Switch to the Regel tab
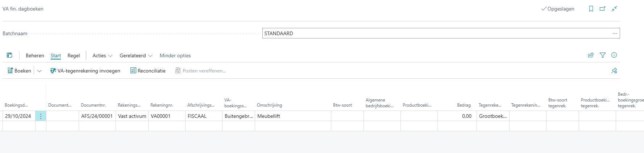This screenshot has height=153, width=644. pyautogui.click(x=74, y=55)
